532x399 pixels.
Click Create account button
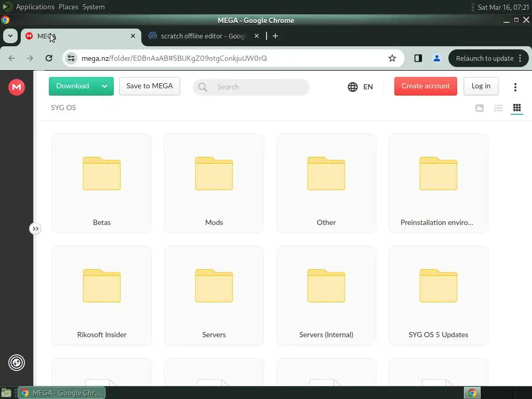tap(425, 86)
